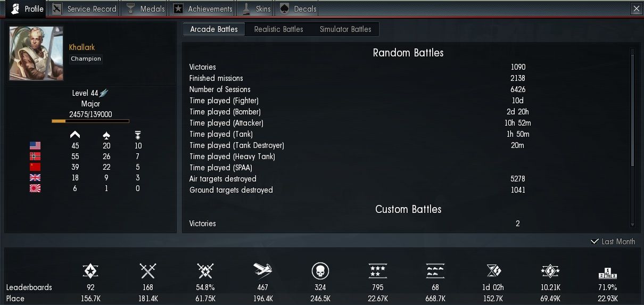
Task: Open the Decals tab
Action: click(x=299, y=9)
